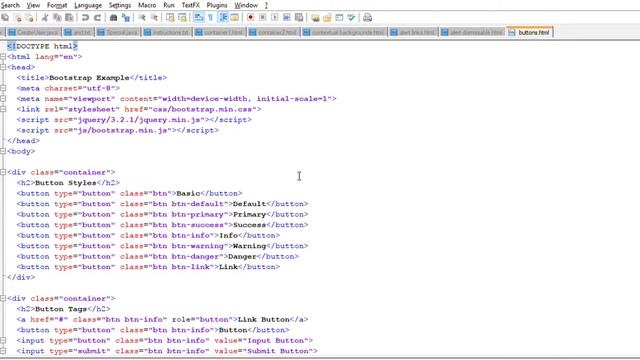
Task: Collapse the html lang fold marker
Action: [x=3, y=57]
